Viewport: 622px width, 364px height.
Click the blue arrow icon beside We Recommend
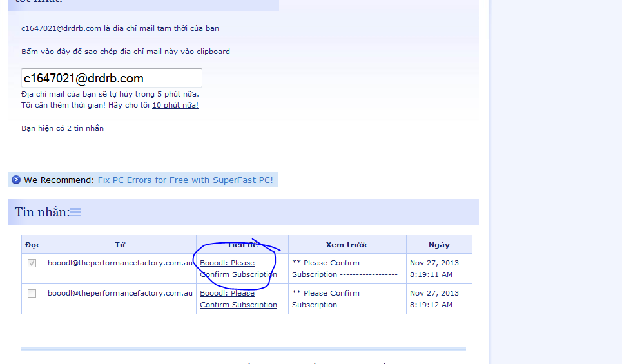(x=16, y=180)
